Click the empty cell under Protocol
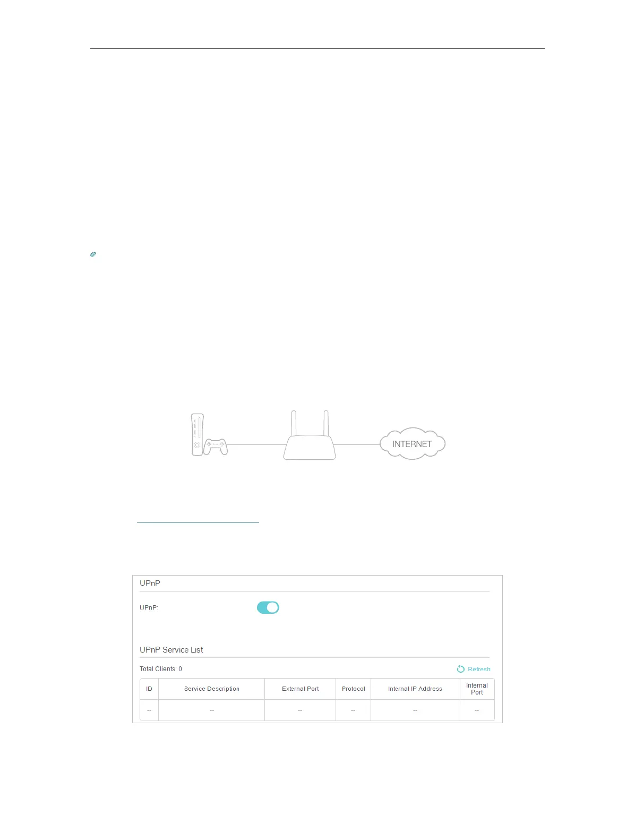 coord(354,710)
